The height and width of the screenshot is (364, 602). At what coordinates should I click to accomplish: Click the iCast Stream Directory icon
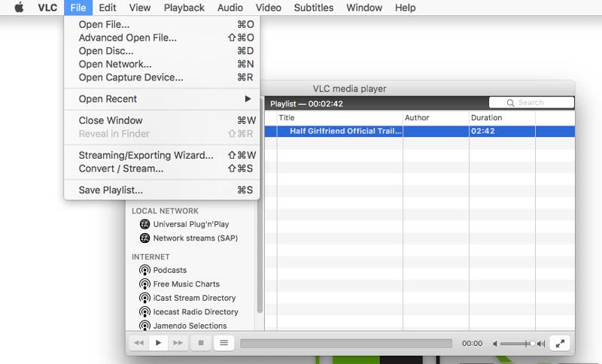tap(144, 298)
